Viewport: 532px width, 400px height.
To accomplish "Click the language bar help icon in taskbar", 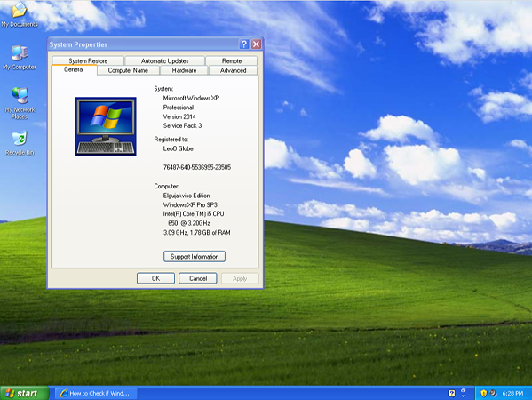I will 451,393.
